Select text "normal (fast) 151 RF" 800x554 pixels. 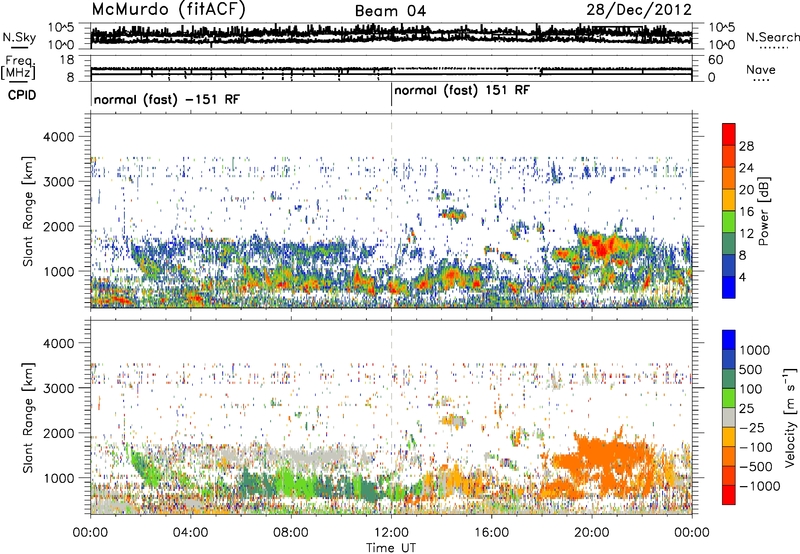tap(462, 91)
